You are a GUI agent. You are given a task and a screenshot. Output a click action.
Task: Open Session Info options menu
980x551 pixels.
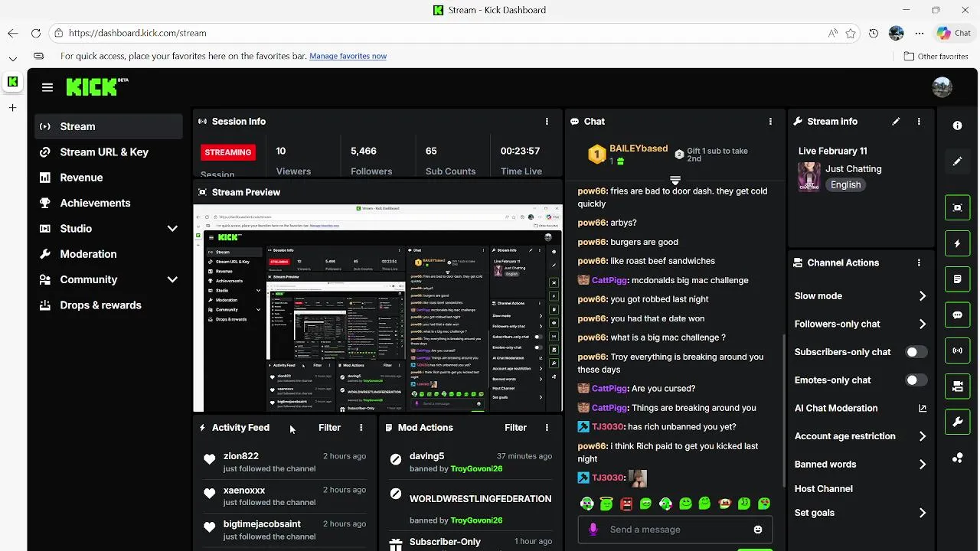(547, 122)
